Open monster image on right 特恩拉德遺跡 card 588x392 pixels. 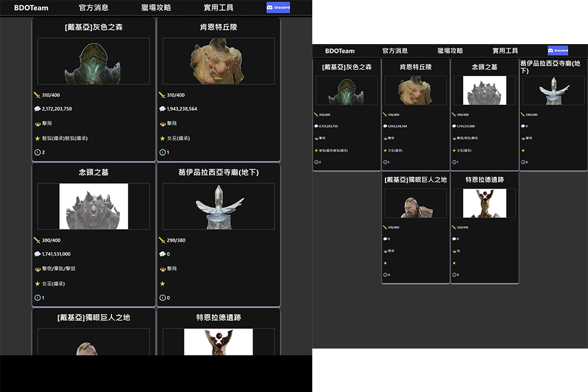tap(484, 204)
